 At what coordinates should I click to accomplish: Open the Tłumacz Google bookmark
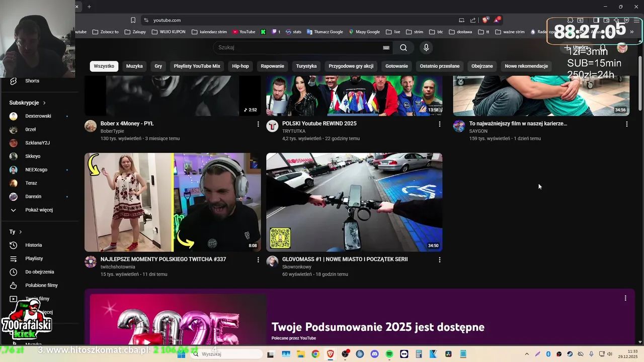324,32
